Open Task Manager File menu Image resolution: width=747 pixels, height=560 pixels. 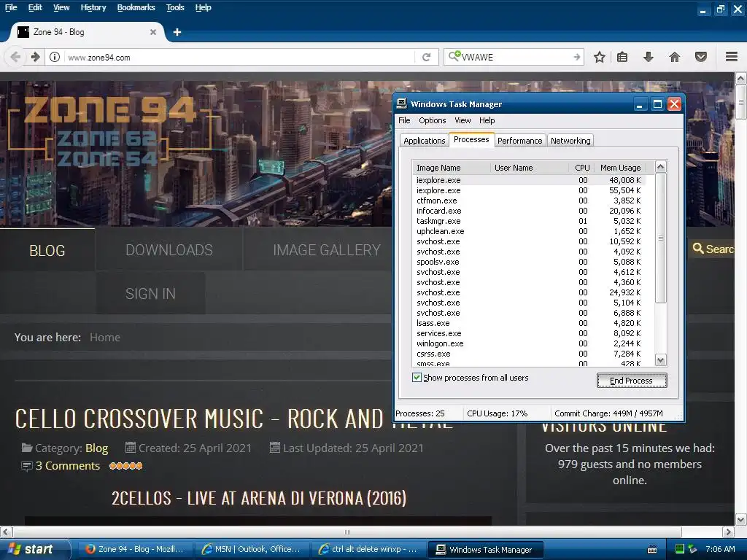(404, 120)
